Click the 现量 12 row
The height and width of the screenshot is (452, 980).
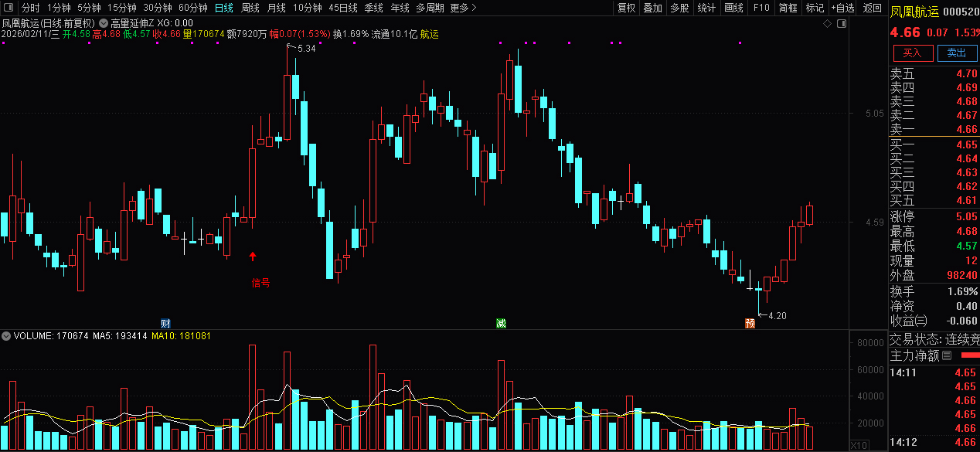pos(934,260)
